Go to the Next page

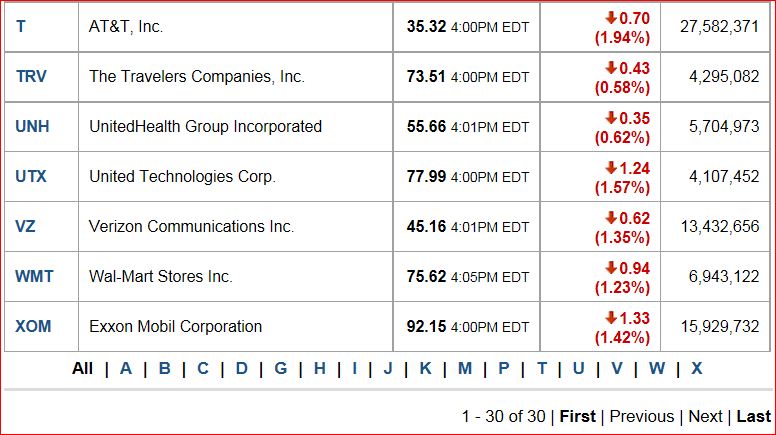click(x=705, y=416)
